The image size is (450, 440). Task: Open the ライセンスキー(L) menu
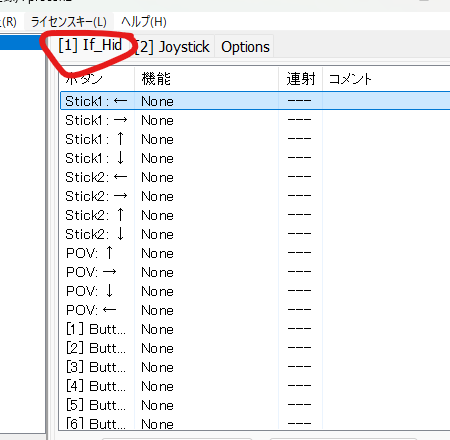click(x=69, y=22)
